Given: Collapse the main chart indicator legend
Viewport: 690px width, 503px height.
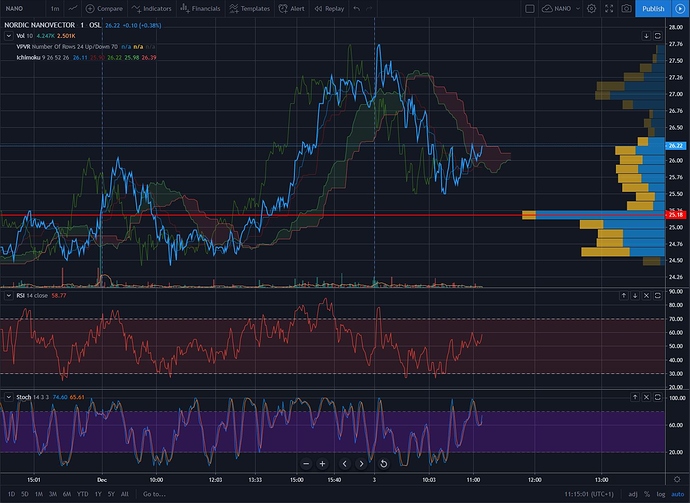Looking at the screenshot, I should (x=8, y=36).
